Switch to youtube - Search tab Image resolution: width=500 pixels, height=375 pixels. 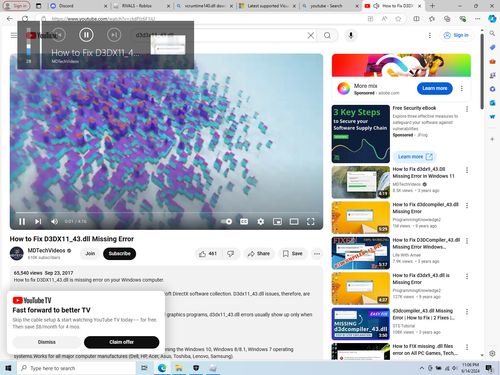(330, 6)
